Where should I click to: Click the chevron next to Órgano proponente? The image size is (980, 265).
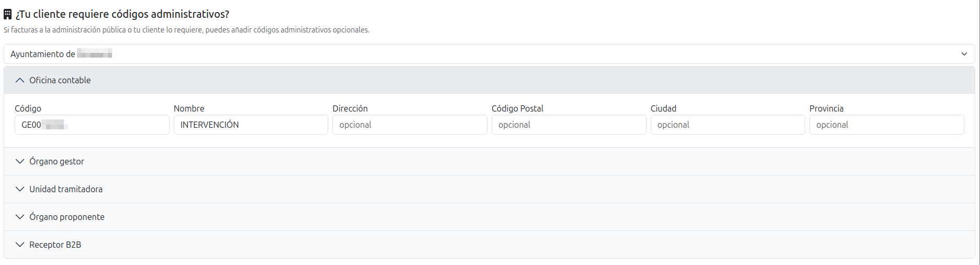(x=20, y=217)
